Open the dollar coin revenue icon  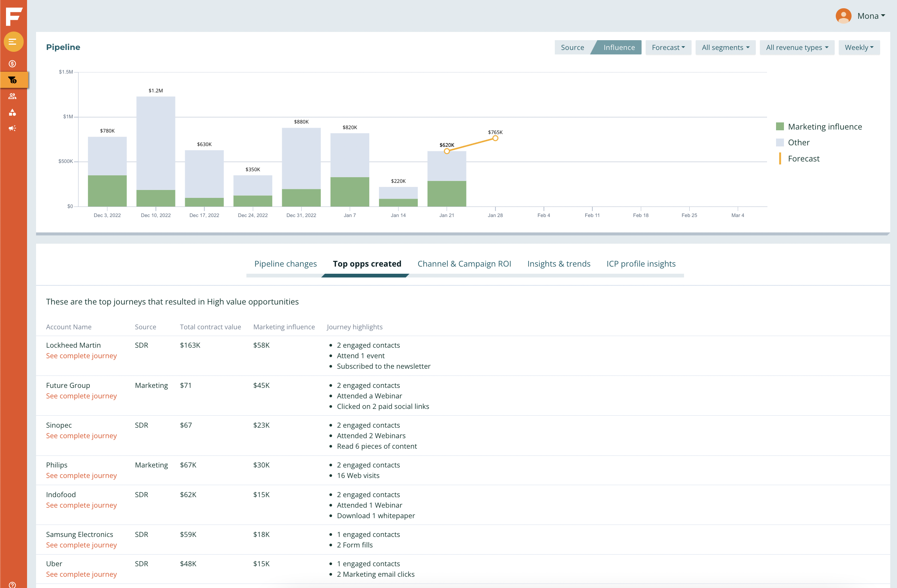[12, 64]
